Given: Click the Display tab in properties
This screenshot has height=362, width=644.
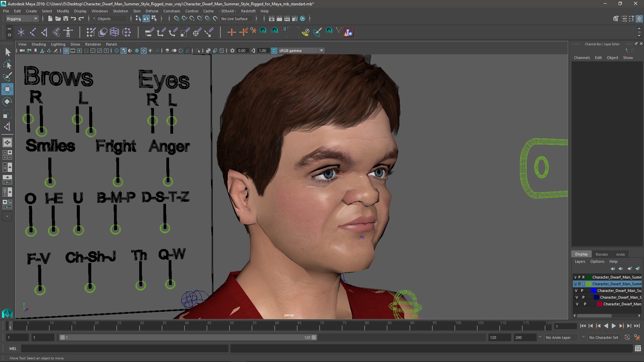Looking at the screenshot, I should click(581, 254).
